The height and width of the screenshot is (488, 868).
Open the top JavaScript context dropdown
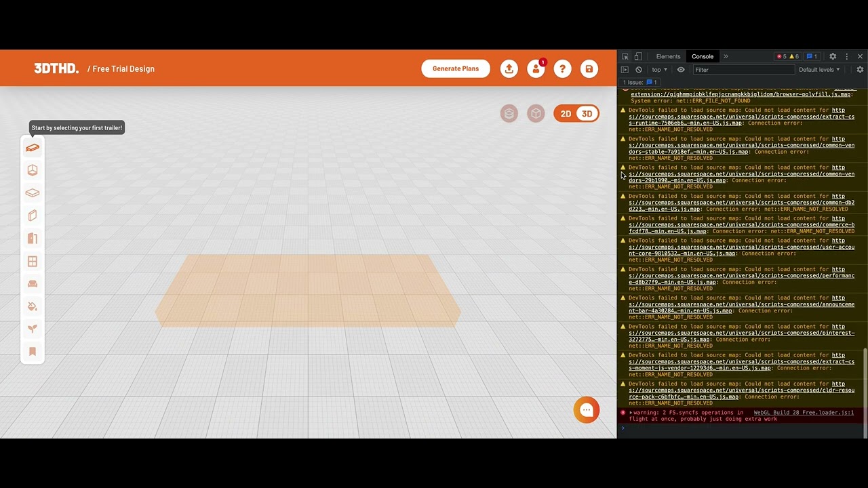point(660,70)
